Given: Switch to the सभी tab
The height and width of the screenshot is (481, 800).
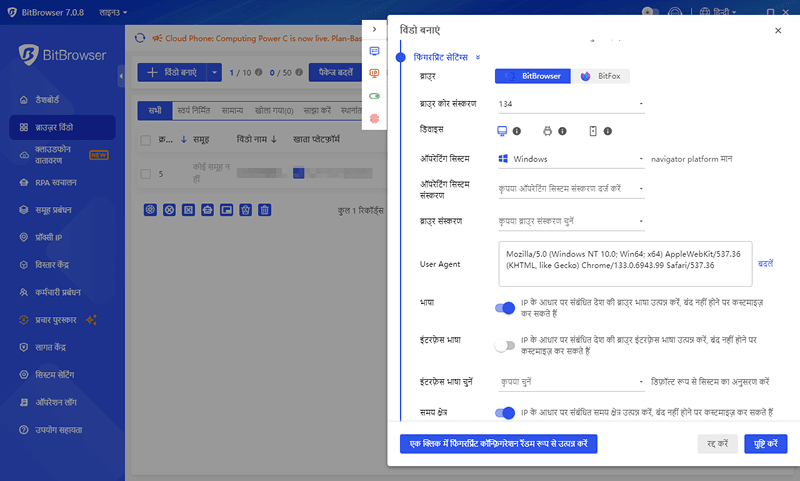Looking at the screenshot, I should coord(154,110).
